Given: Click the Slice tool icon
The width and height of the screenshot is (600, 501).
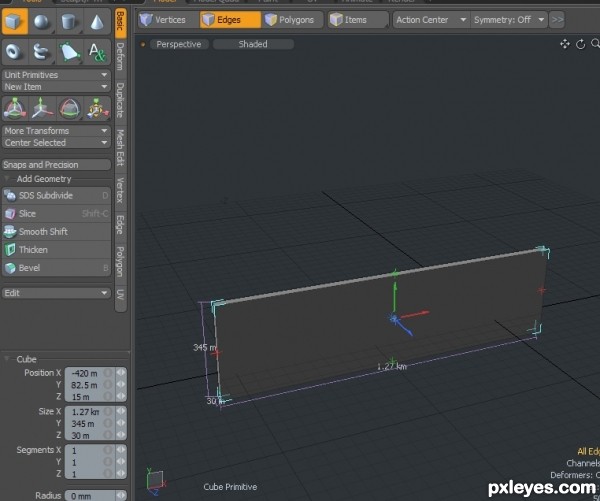Looking at the screenshot, I should coord(10,214).
